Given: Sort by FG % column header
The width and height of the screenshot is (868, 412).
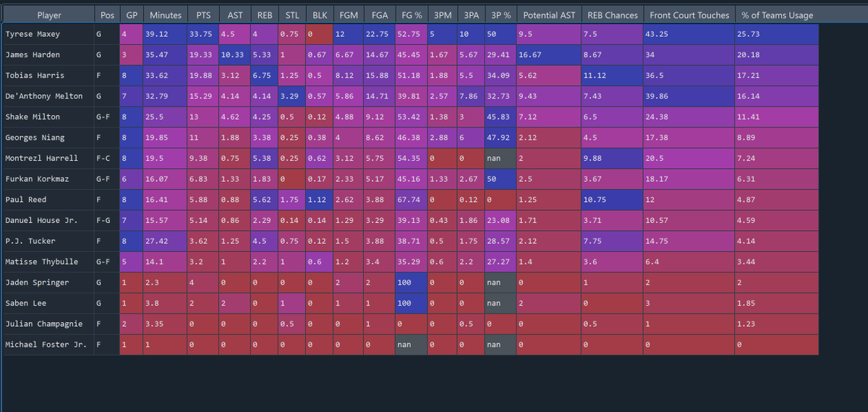Looking at the screenshot, I should pos(412,15).
